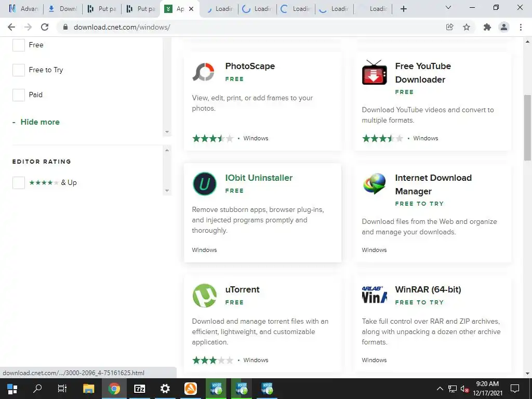Image resolution: width=532 pixels, height=399 pixels.
Task: Open the Chrome profile avatar icon
Action: pyautogui.click(x=504, y=27)
